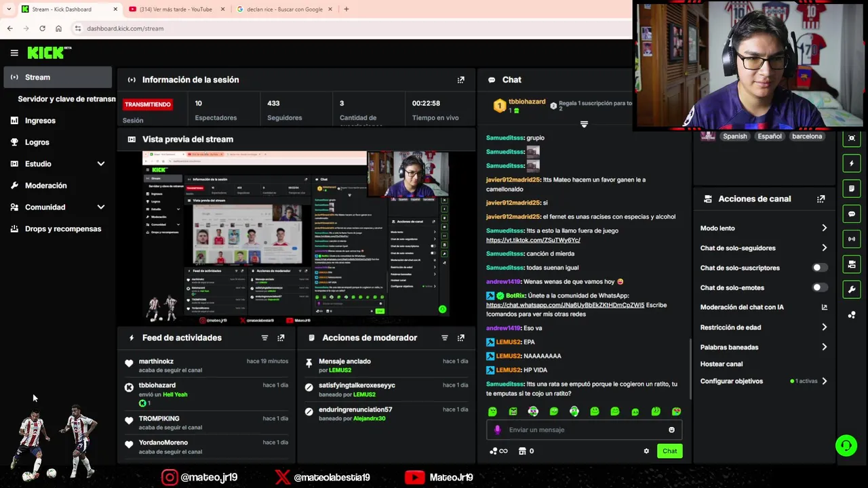Click the three-dots cluster sidebar icon
The image size is (868, 488).
click(852, 314)
